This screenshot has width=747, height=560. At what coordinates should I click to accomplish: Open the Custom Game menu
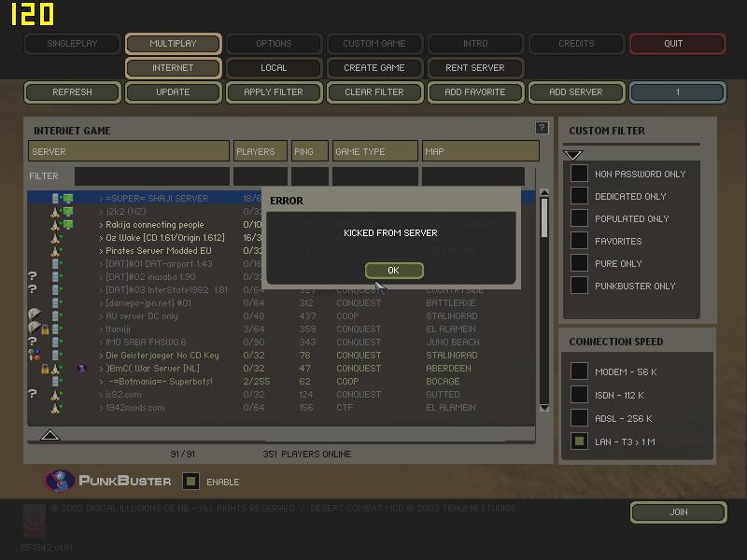click(374, 43)
